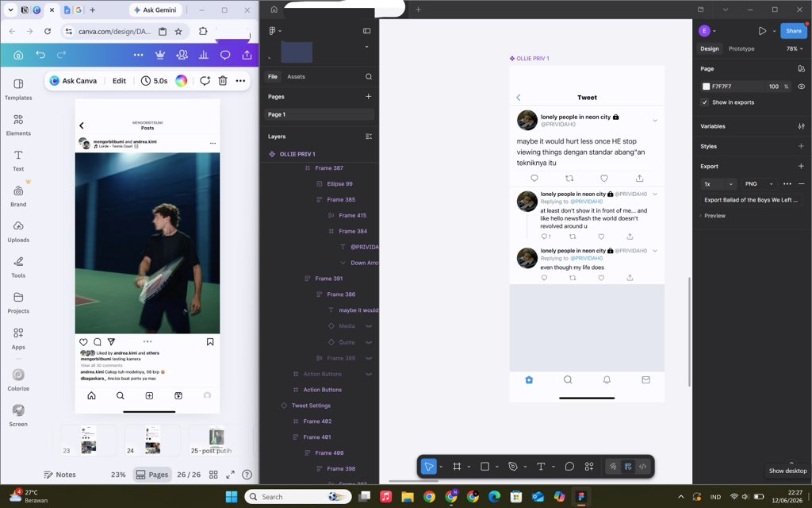
Task: Open Brand panel in Canva
Action: (18, 196)
